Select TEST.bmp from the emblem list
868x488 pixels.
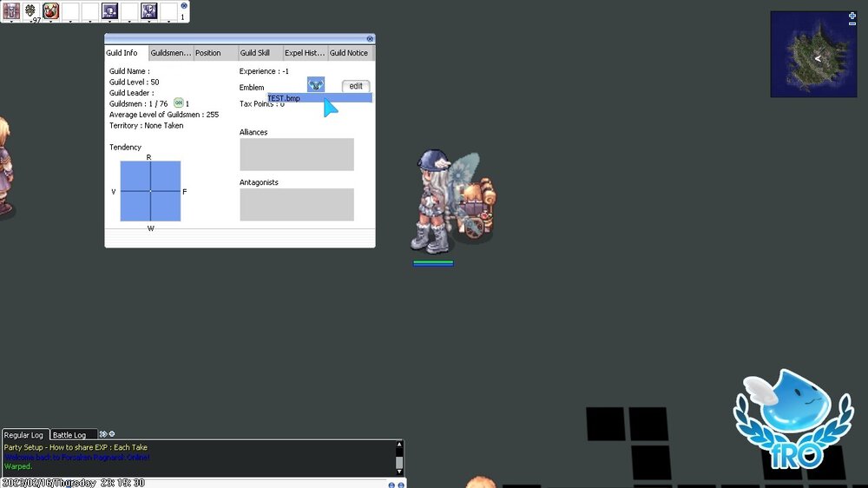click(x=295, y=98)
